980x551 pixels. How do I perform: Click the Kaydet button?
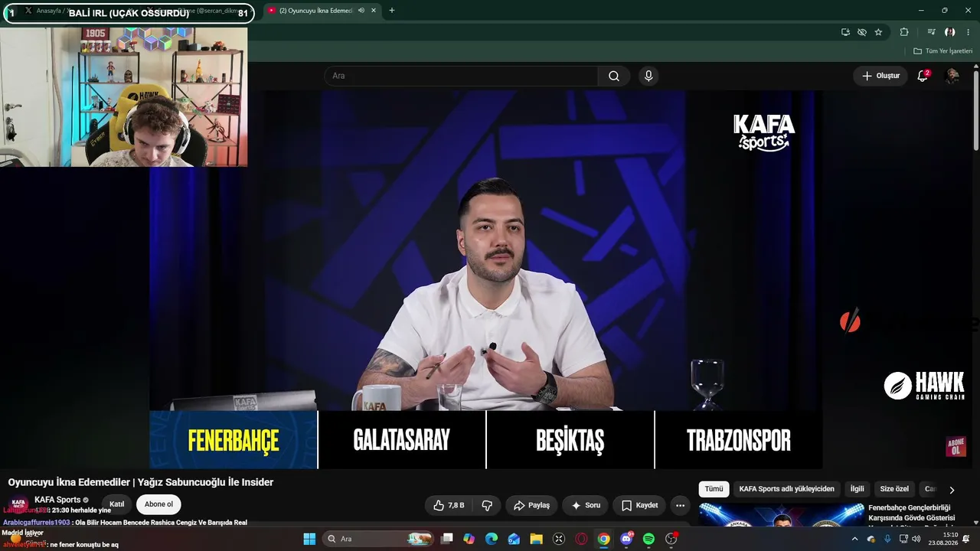(x=639, y=505)
